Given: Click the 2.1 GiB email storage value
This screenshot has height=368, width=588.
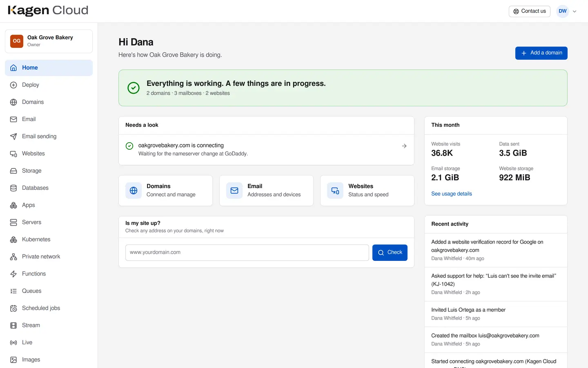Looking at the screenshot, I should tap(445, 178).
